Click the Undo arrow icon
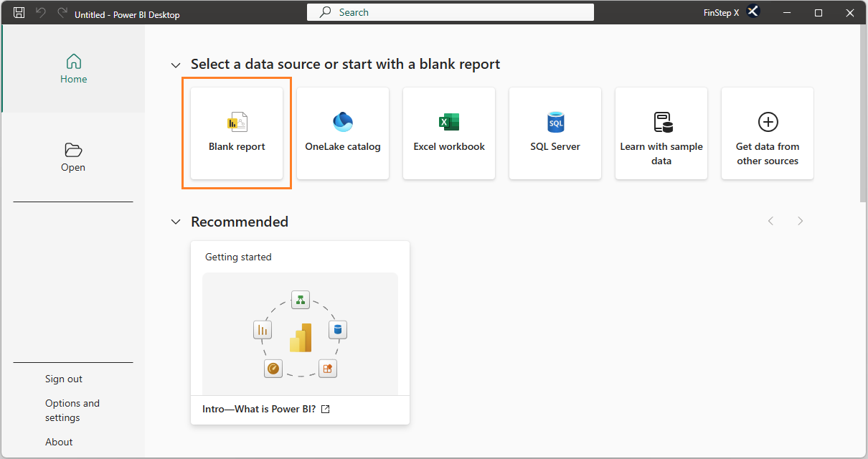The width and height of the screenshot is (868, 459). point(41,13)
